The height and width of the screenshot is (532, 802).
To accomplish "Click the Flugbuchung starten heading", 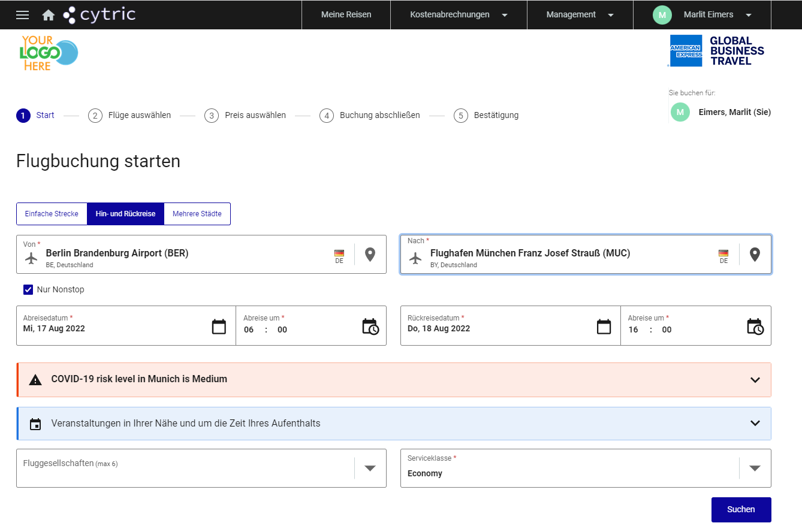I will (98, 162).
